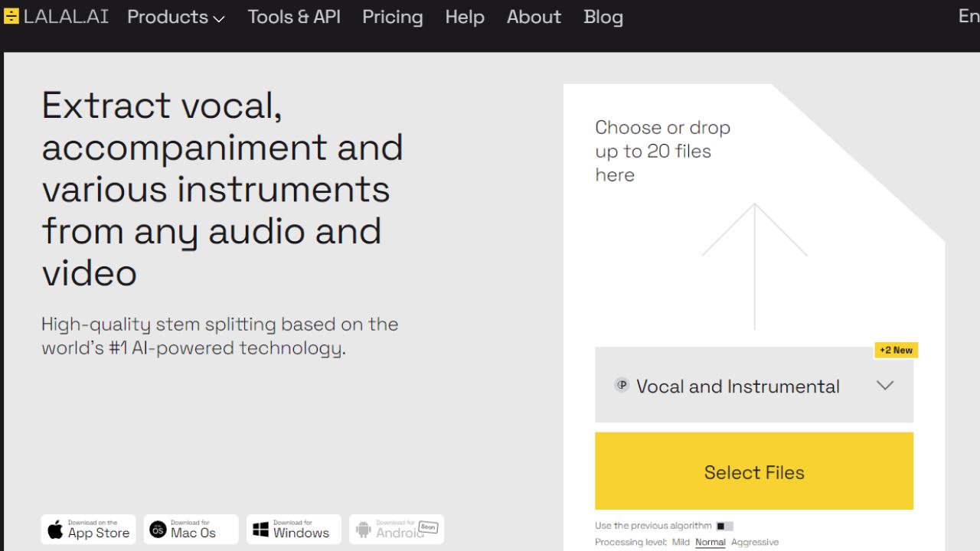Open the Blog link
The image size is (980, 551).
tap(603, 17)
